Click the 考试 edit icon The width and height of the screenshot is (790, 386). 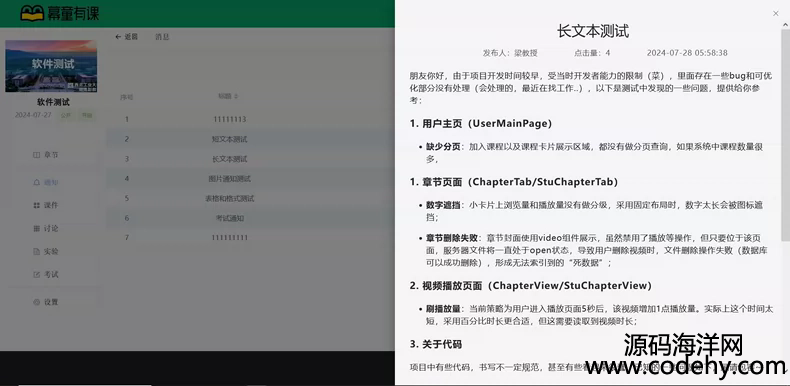(36, 275)
